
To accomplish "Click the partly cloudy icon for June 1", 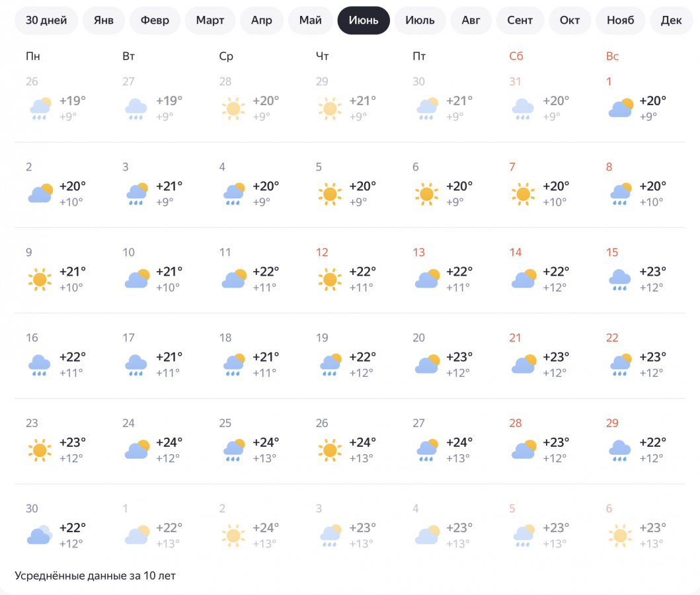I will point(619,108).
